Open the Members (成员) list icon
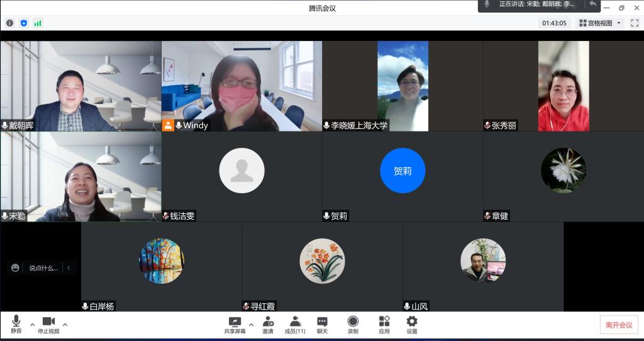 [x=295, y=325]
